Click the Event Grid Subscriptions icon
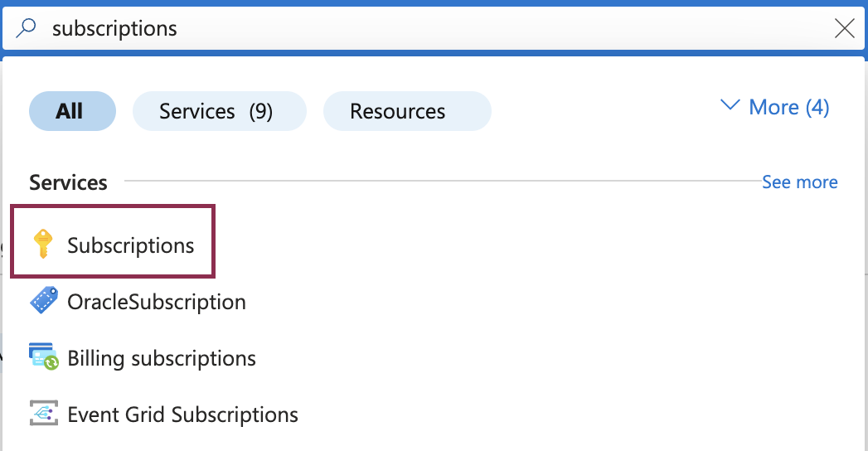 (x=44, y=414)
